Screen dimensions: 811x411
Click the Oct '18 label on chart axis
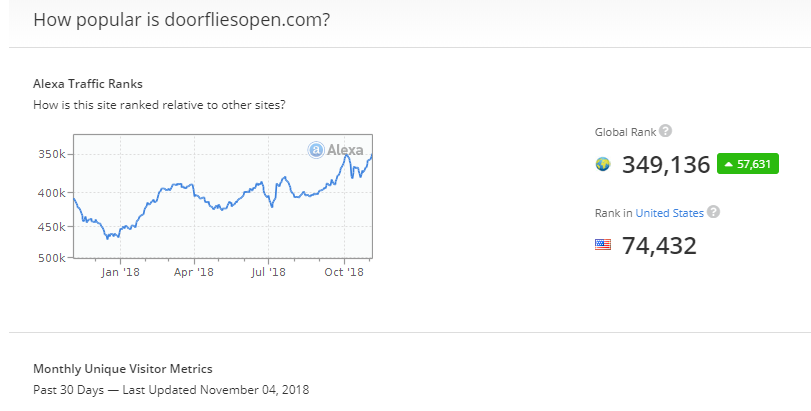pyautogui.click(x=343, y=271)
